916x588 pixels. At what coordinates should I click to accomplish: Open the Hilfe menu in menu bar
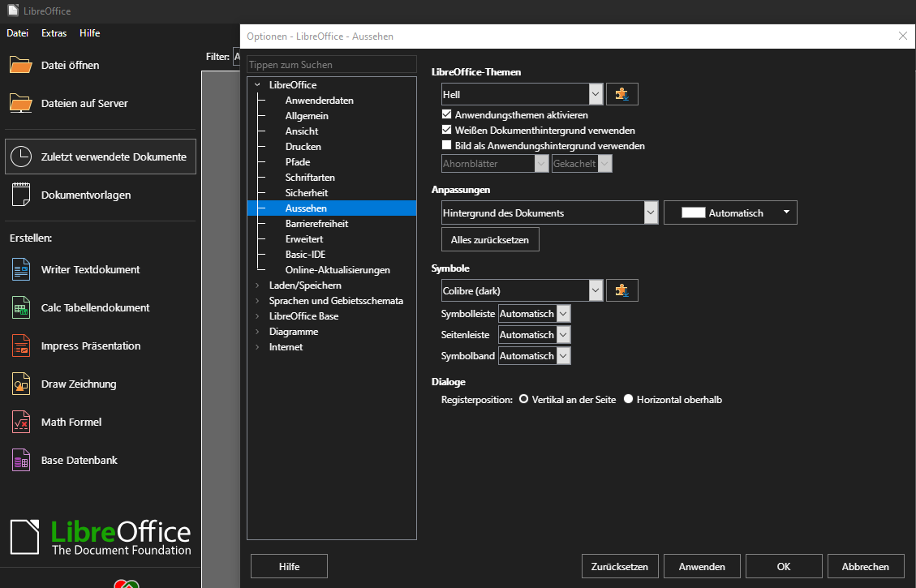(x=90, y=33)
